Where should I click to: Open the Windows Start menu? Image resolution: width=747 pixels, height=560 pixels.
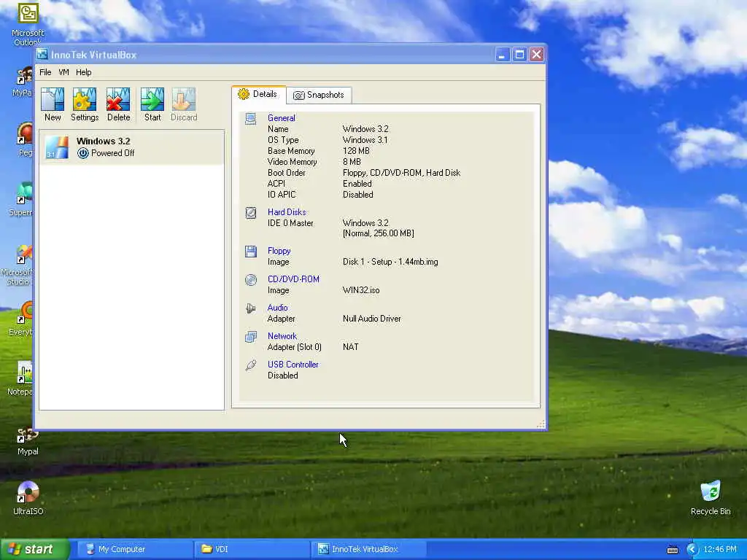click(34, 549)
